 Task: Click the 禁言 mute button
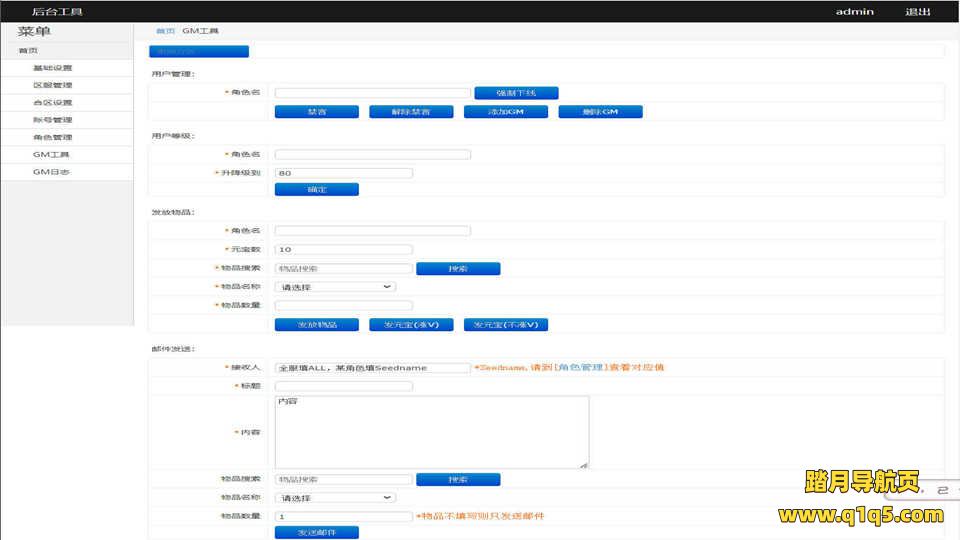point(316,112)
